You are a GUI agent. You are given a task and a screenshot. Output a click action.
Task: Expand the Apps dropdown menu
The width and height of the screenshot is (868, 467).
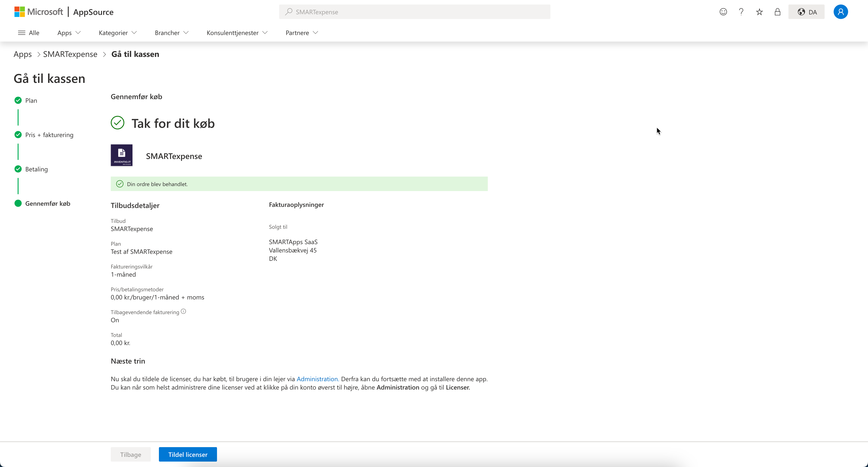tap(69, 33)
